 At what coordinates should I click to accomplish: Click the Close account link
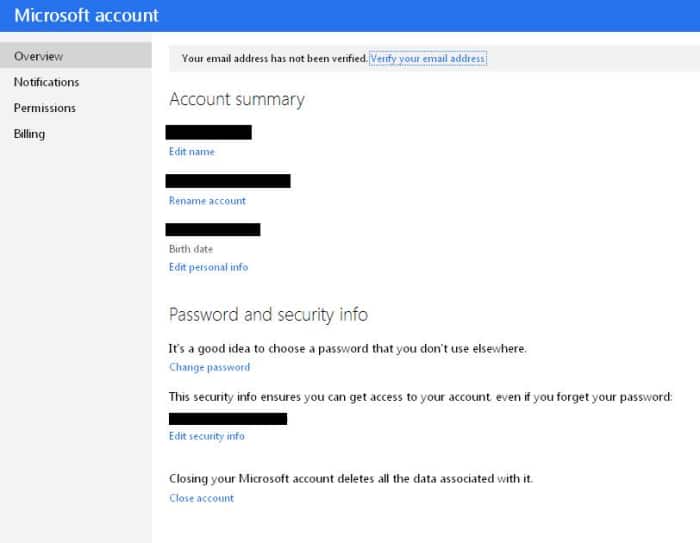point(201,498)
